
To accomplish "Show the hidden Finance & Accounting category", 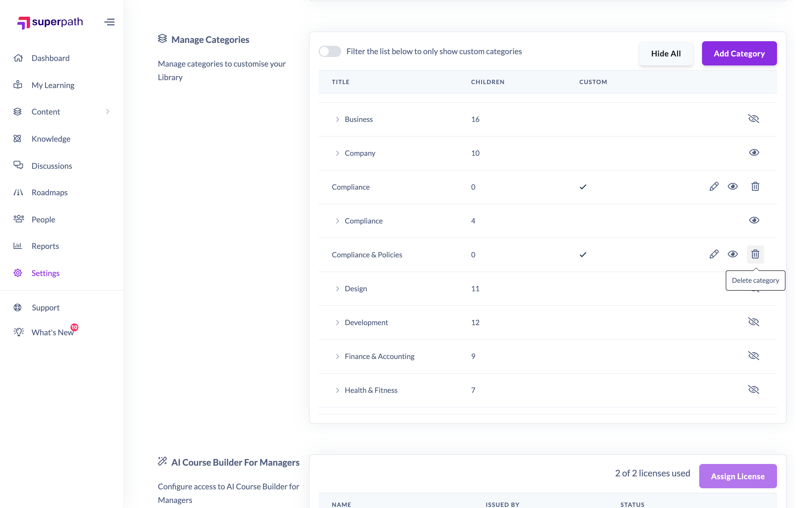I will point(754,356).
